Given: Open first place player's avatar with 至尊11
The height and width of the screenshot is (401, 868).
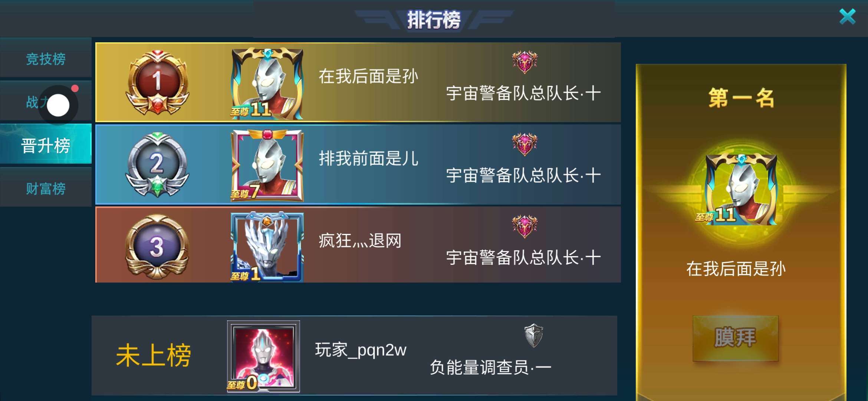Looking at the screenshot, I should pyautogui.click(x=267, y=84).
